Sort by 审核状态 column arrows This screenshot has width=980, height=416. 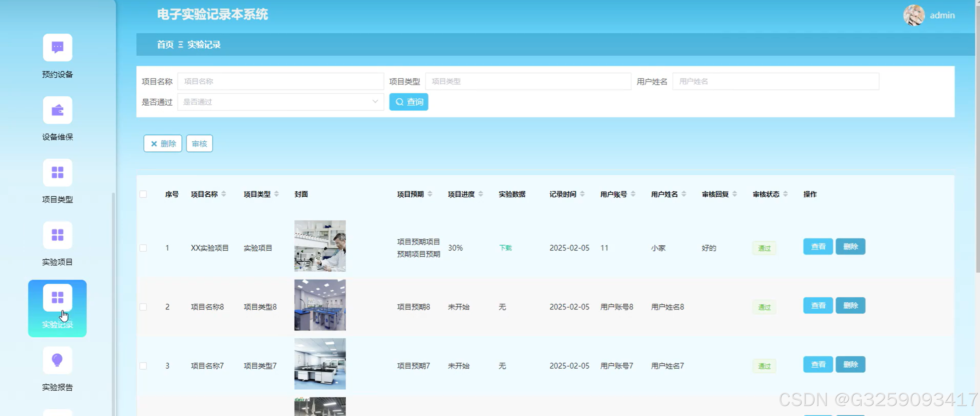pyautogui.click(x=785, y=194)
